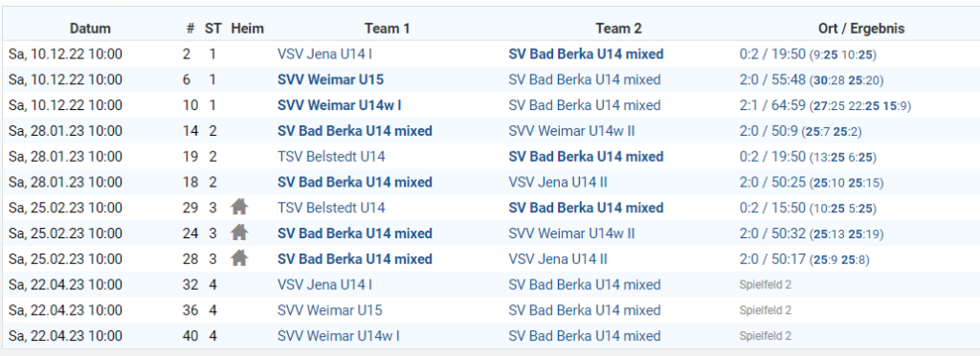Screen dimensions: 980x356
Task: Click the ST column header
Action: pos(212,29)
